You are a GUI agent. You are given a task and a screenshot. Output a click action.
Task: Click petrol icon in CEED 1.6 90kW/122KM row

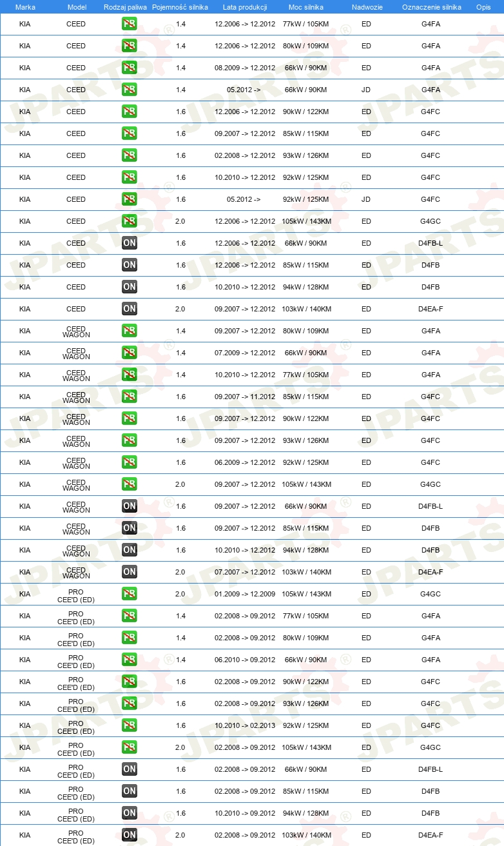[129, 112]
